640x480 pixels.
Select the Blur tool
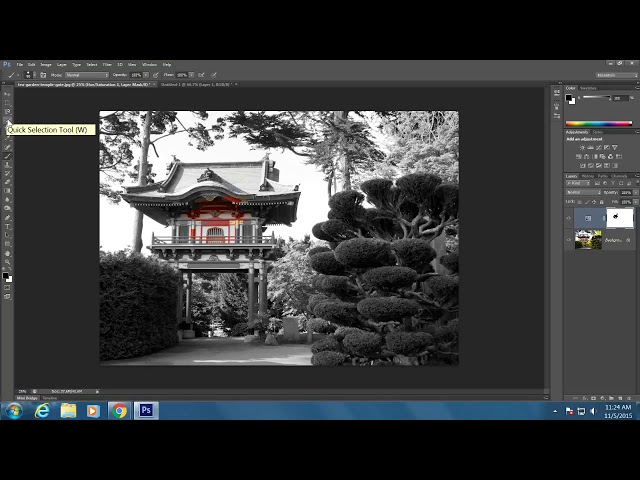pos(7,200)
